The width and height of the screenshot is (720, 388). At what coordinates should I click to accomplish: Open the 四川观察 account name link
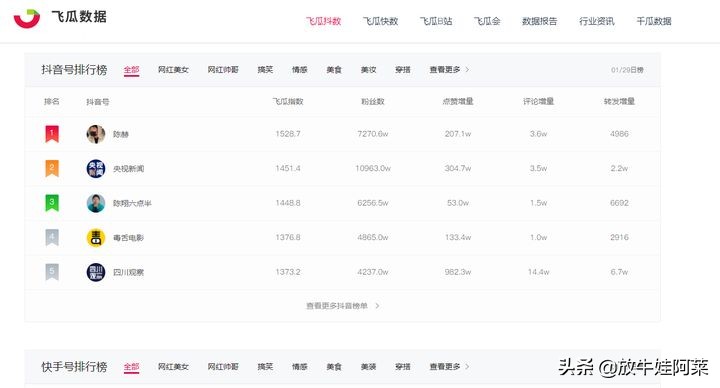[x=129, y=272]
